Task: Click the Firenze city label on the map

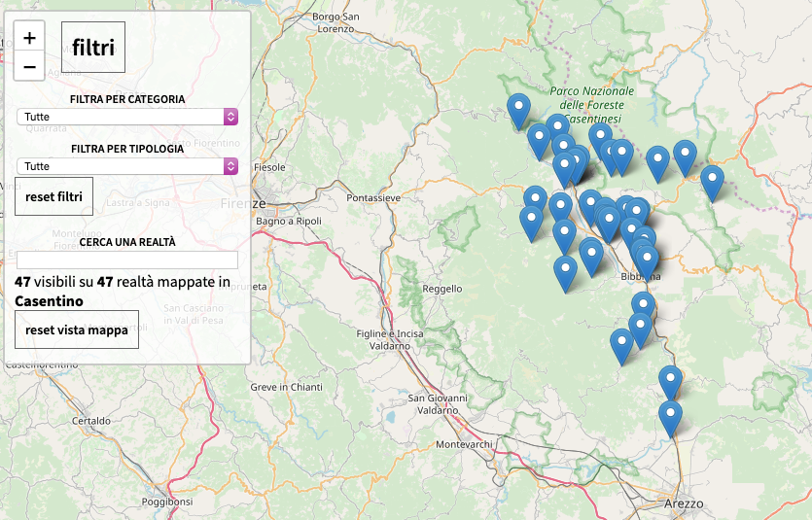Action: coord(243,204)
